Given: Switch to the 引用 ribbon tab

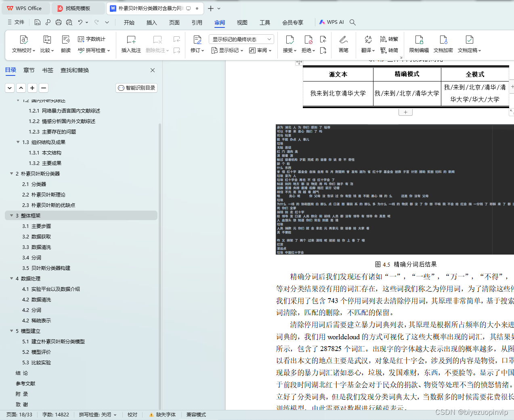Looking at the screenshot, I should (x=197, y=22).
